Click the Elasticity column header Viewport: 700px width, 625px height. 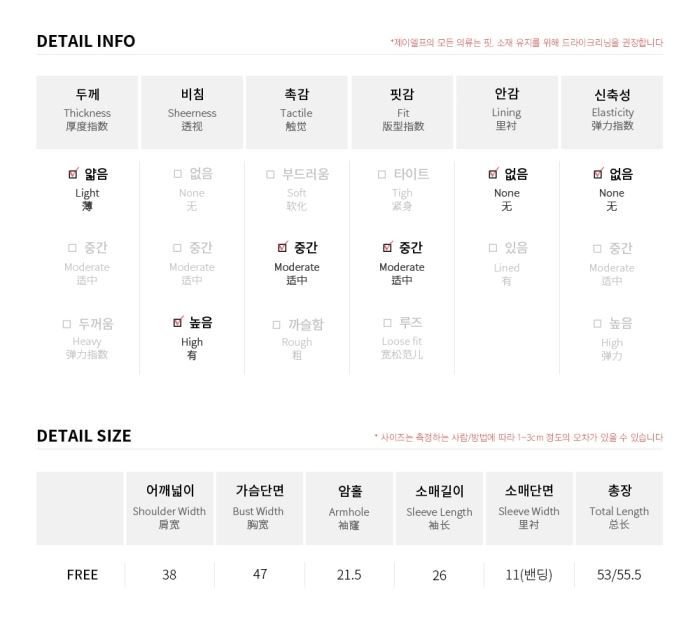(x=612, y=112)
